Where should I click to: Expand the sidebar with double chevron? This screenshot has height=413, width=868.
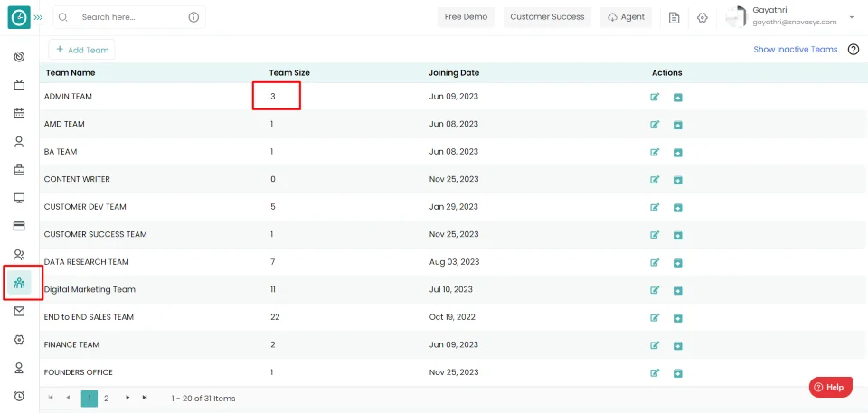tap(38, 17)
